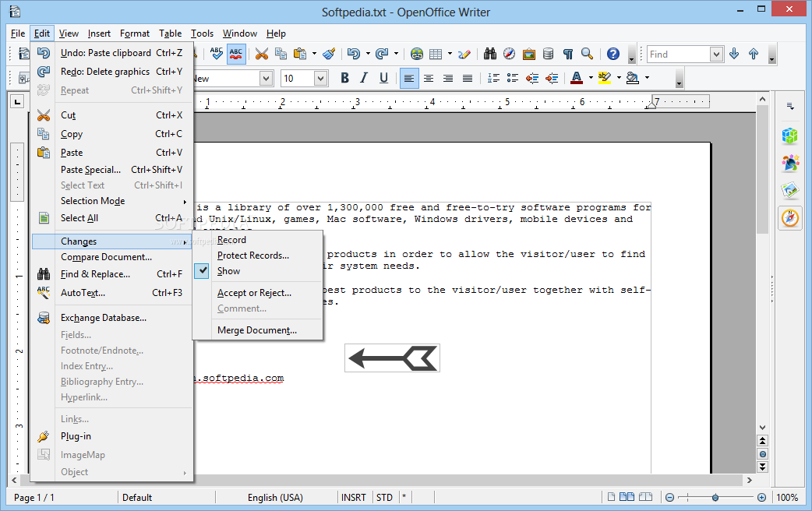Open the Gallery picture icon in toolbar
Image resolution: width=812 pixels, height=511 pixels.
click(528, 54)
